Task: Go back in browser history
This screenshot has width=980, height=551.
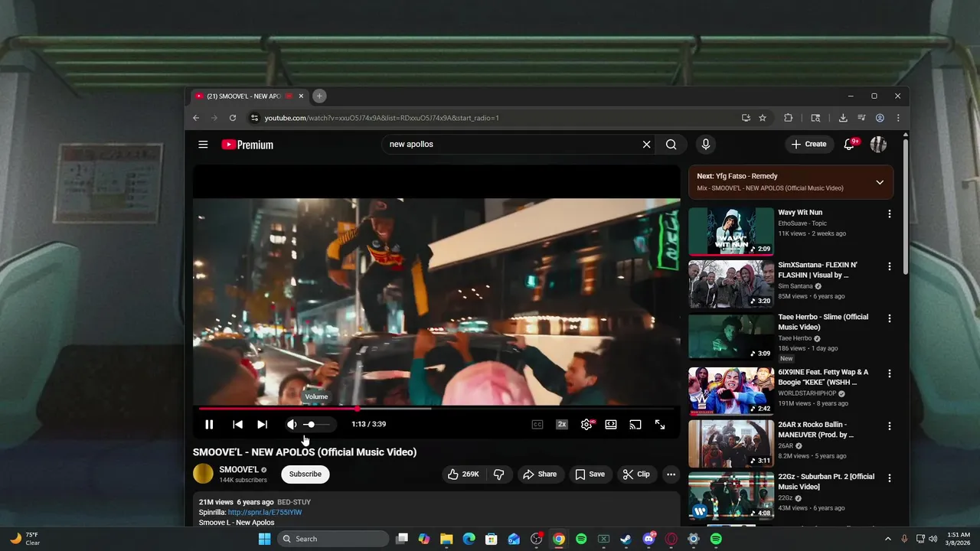Action: click(x=196, y=118)
